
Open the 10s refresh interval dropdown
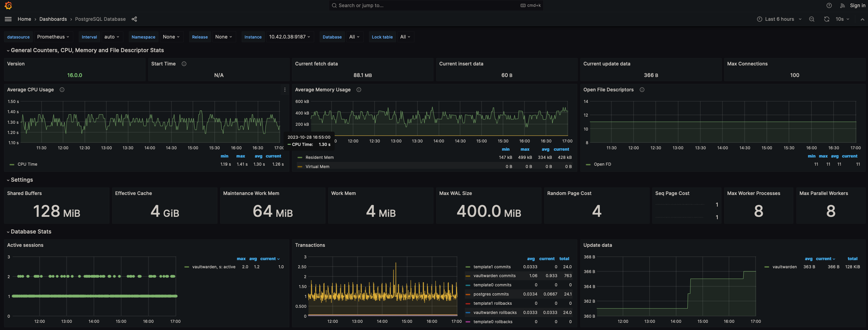(x=842, y=19)
